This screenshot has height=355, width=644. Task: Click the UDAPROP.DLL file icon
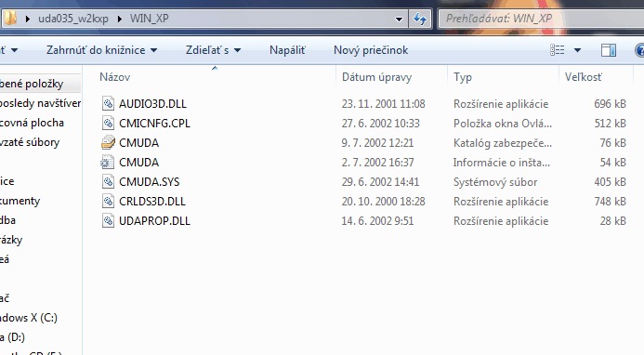108,220
